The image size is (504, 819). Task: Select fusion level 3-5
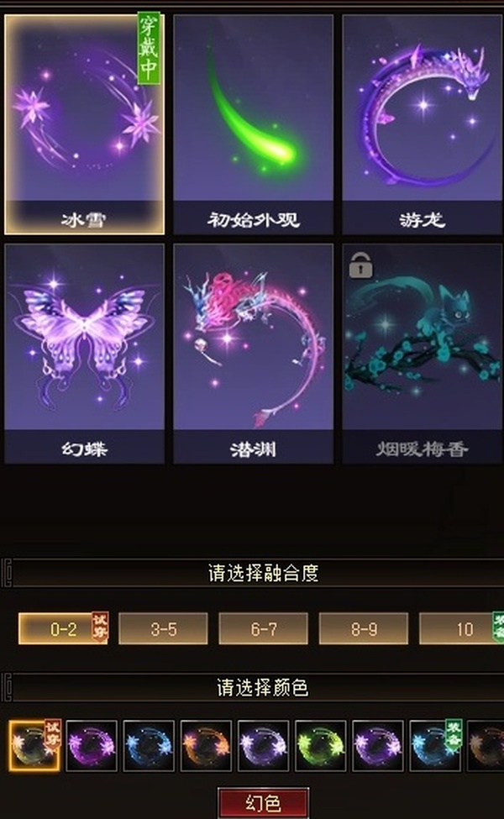point(163,628)
